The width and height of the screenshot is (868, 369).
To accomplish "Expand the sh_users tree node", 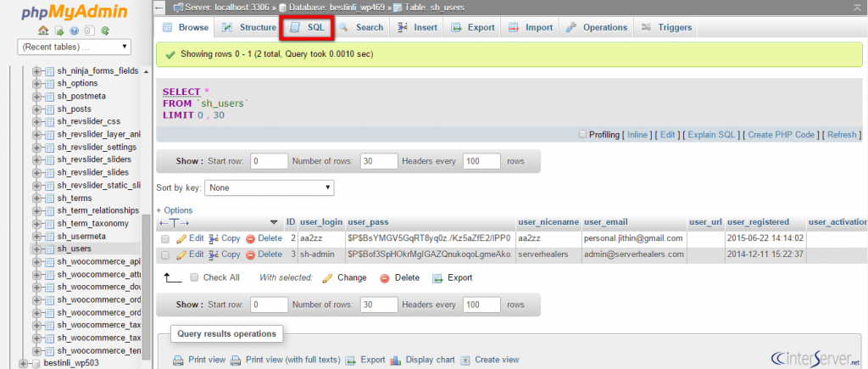I will [37, 249].
